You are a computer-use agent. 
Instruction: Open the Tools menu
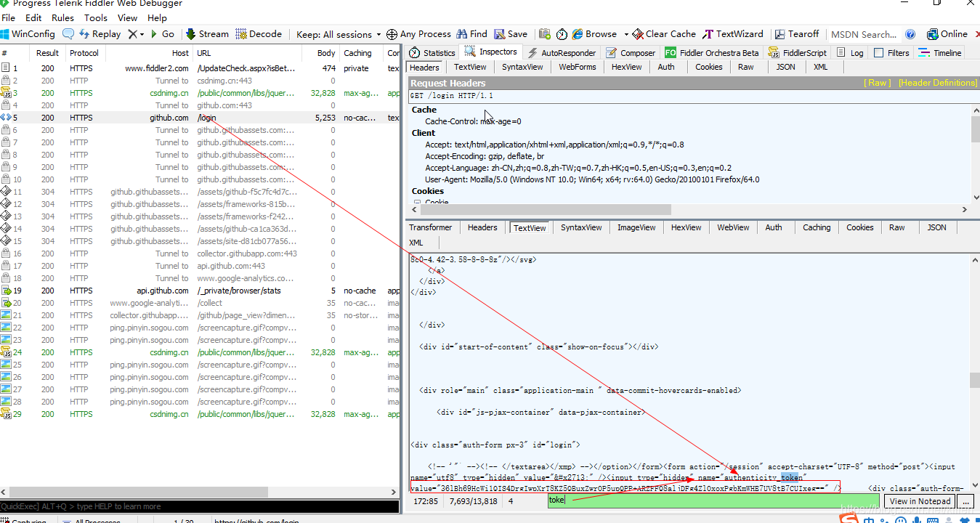[96, 17]
